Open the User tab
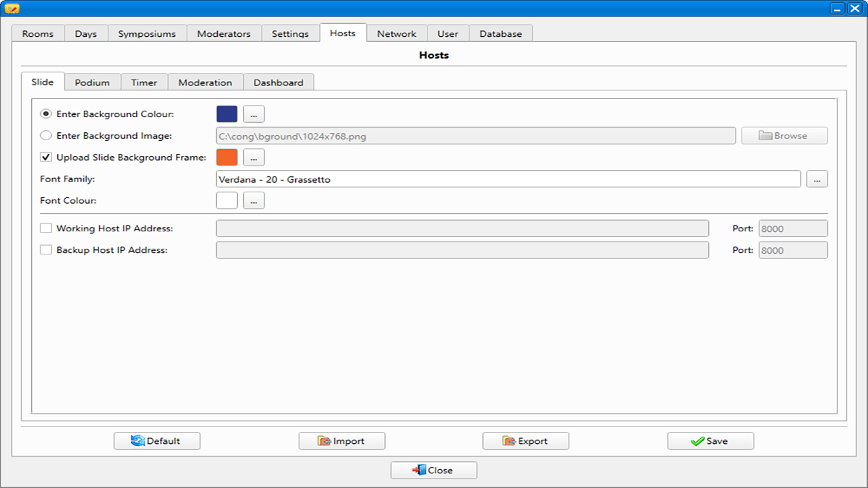The height and width of the screenshot is (488, 868). (448, 33)
